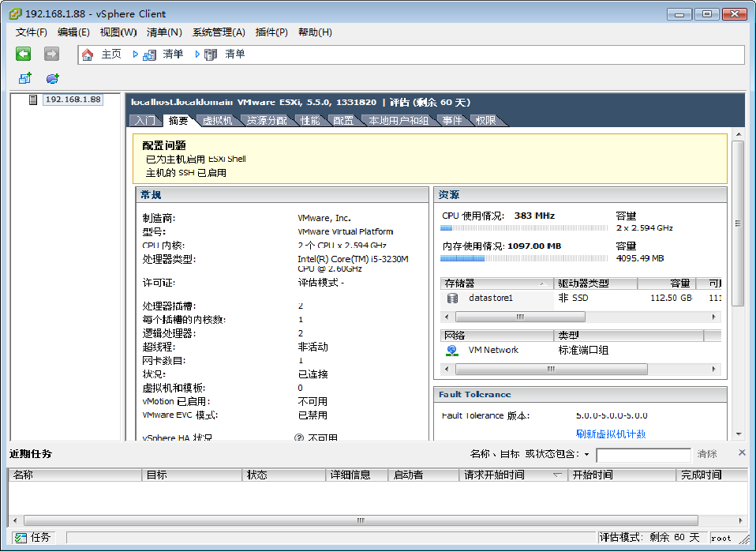This screenshot has height=552, width=756.
Task: Expand breadcrumb arrow before first 清单
Action: pos(136,54)
